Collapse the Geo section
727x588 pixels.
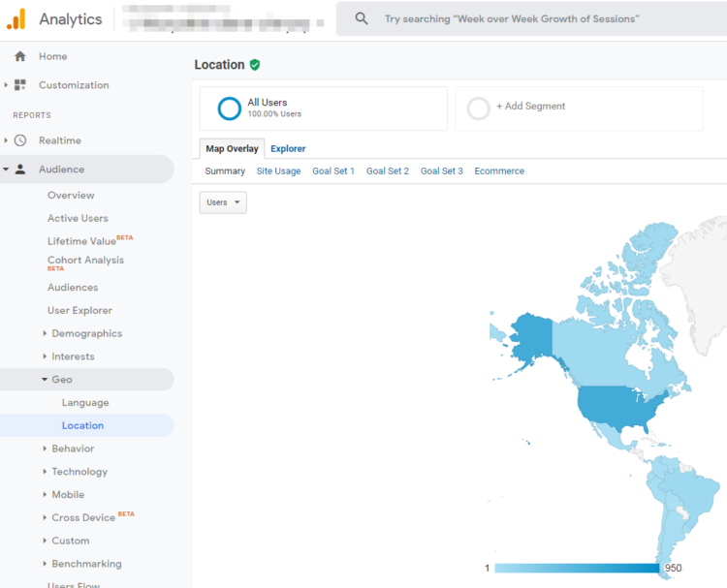point(61,380)
